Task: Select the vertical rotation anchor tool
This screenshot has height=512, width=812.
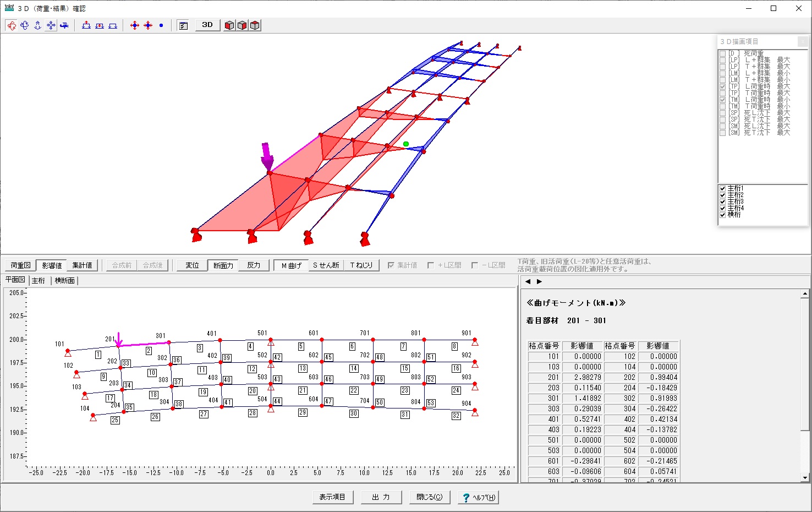Action: (38, 25)
